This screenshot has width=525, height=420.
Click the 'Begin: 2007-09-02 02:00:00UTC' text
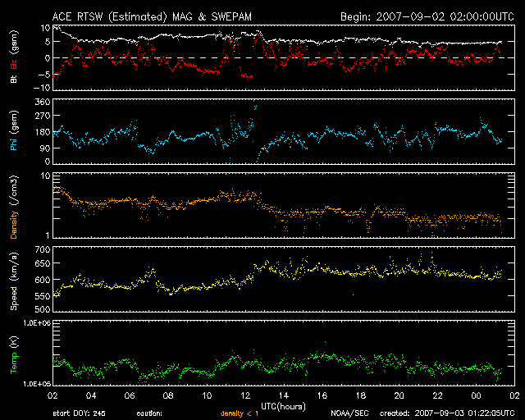[427, 16]
